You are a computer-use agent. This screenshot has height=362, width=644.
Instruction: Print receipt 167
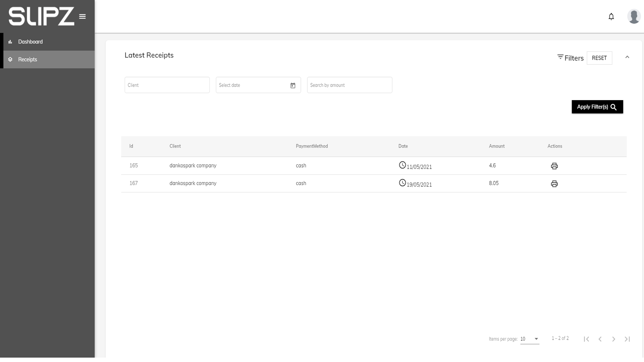pyautogui.click(x=554, y=184)
